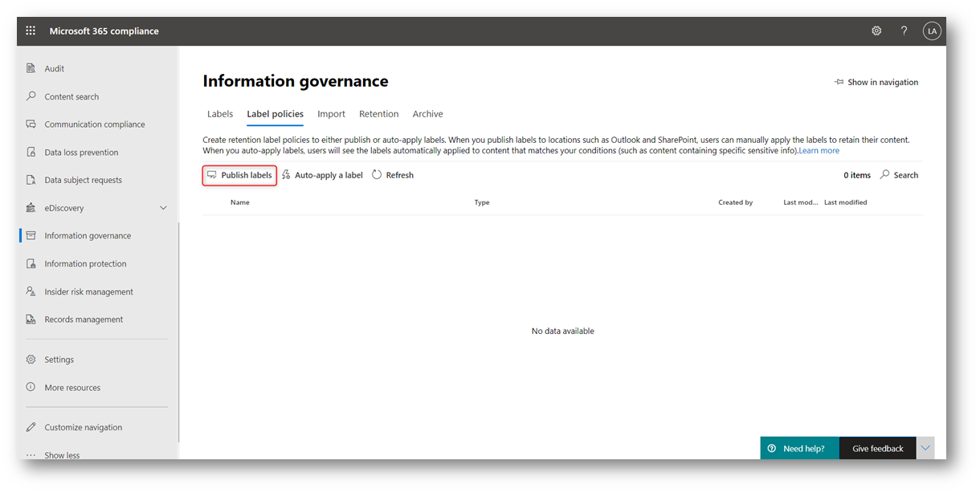Click the Data loss prevention icon
Image resolution: width=980 pixels, height=493 pixels.
(x=31, y=152)
